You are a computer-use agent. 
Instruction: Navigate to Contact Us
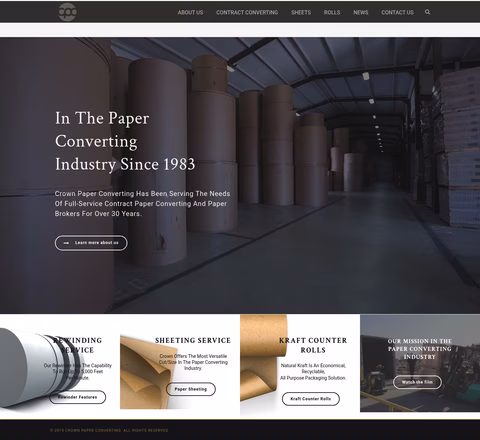click(397, 12)
